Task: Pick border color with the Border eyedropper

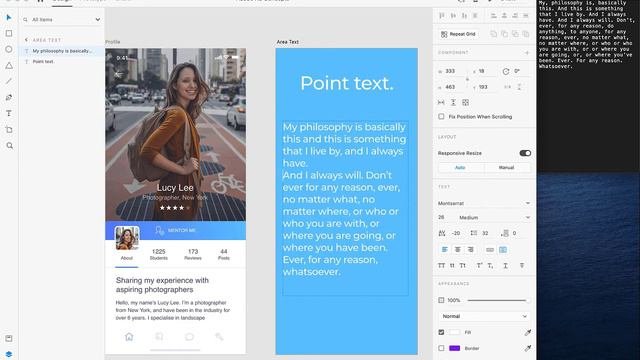Action: tap(528, 348)
